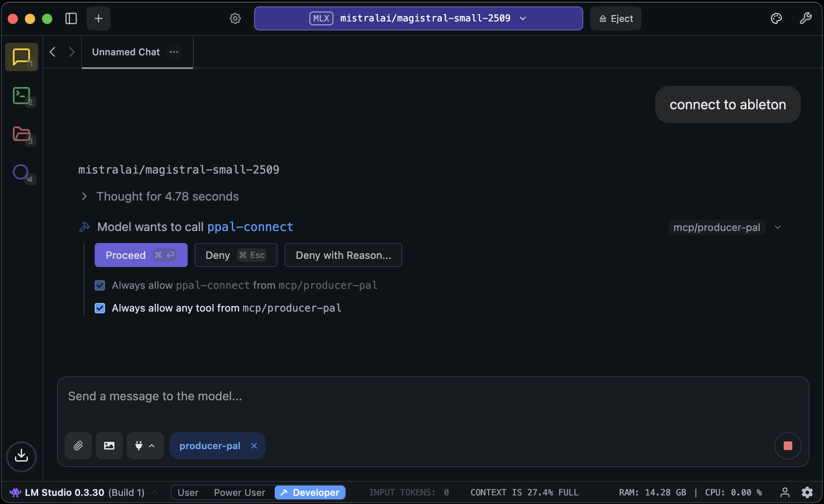Screen dimensions: 824x504
Task: Eject the currently loaded model
Action: [615, 18]
